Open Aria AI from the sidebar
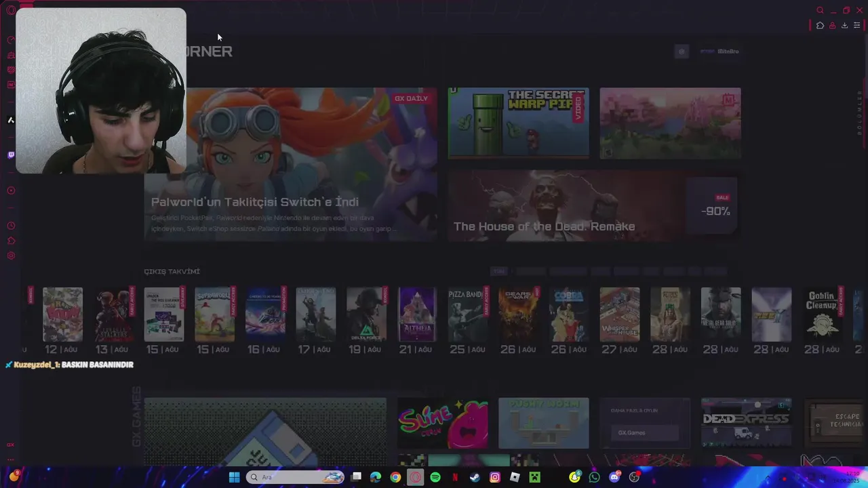 point(11,120)
